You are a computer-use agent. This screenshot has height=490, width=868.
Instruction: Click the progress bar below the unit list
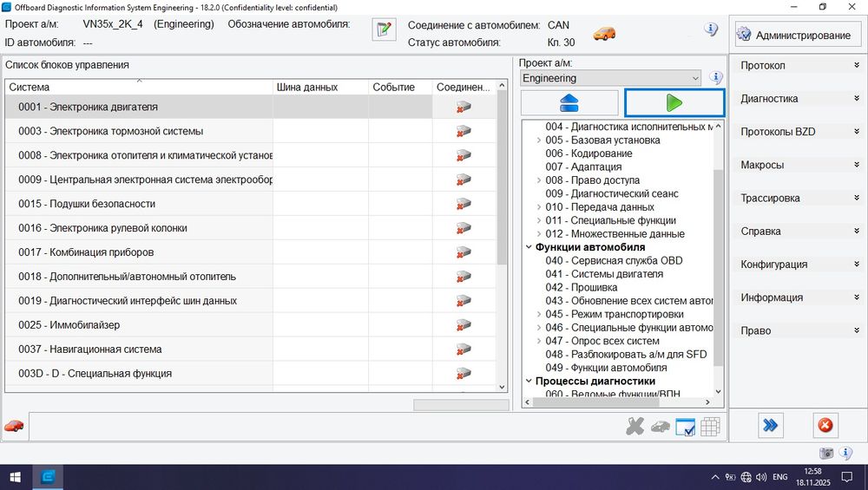point(461,405)
